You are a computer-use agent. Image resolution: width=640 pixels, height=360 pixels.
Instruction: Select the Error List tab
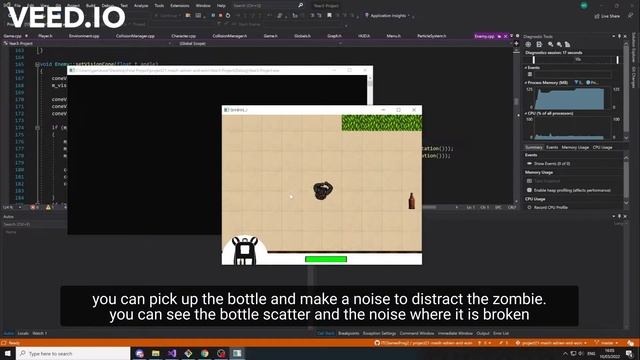(501, 333)
